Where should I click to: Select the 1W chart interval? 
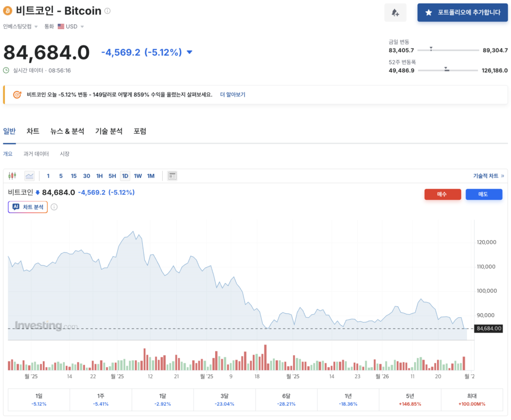(x=138, y=176)
